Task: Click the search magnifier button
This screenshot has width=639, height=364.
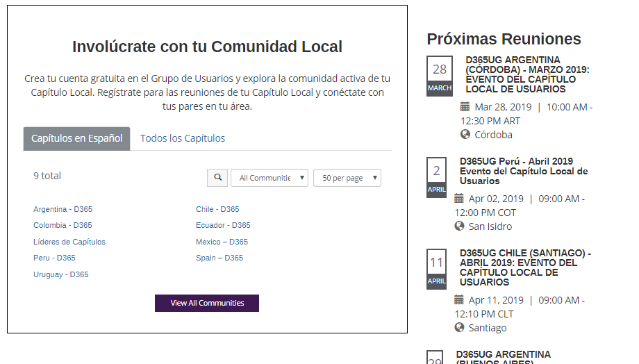Action: [217, 178]
